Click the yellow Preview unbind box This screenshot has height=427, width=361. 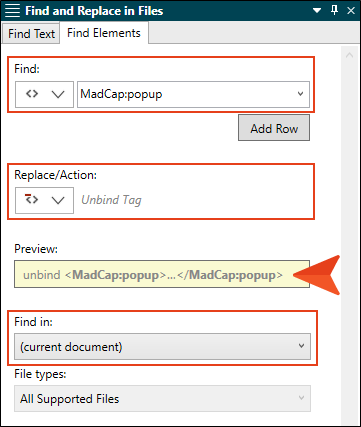tap(162, 274)
